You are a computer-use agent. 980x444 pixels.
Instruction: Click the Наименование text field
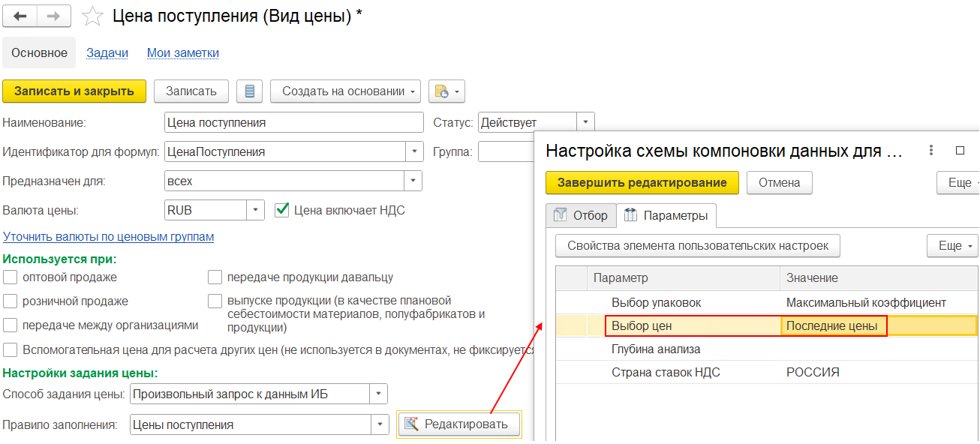click(293, 122)
